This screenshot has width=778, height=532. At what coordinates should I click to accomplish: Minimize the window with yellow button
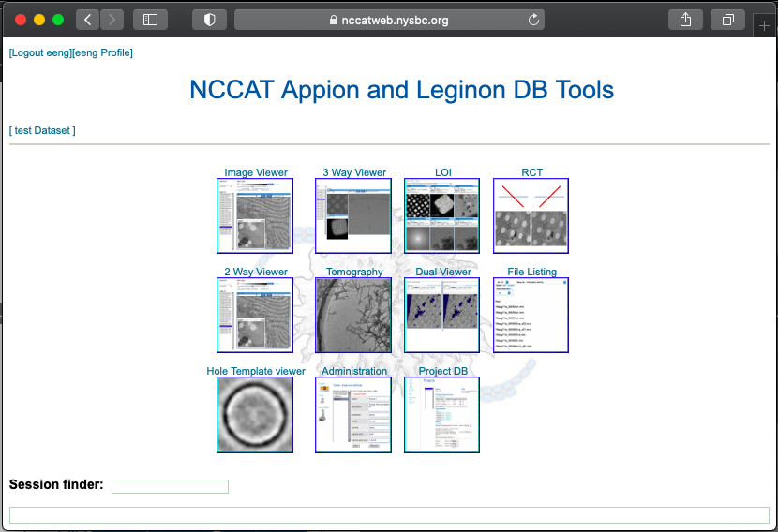point(39,20)
